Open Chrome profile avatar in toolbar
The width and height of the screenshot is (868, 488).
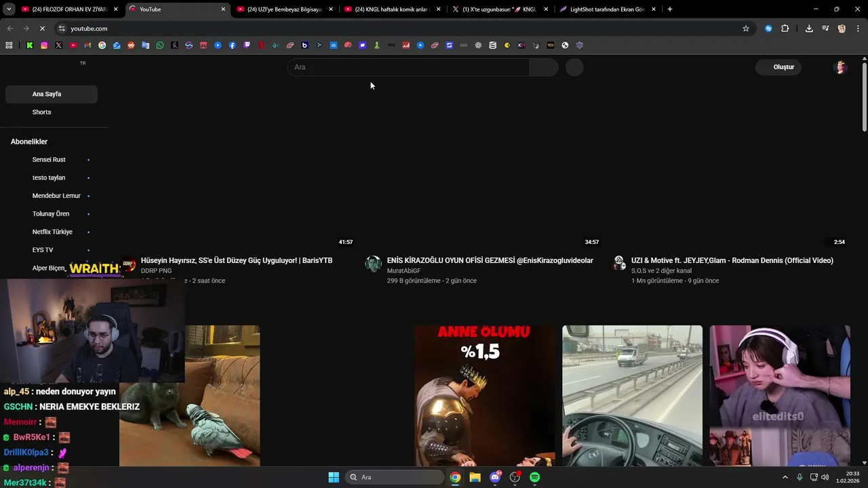(x=842, y=28)
